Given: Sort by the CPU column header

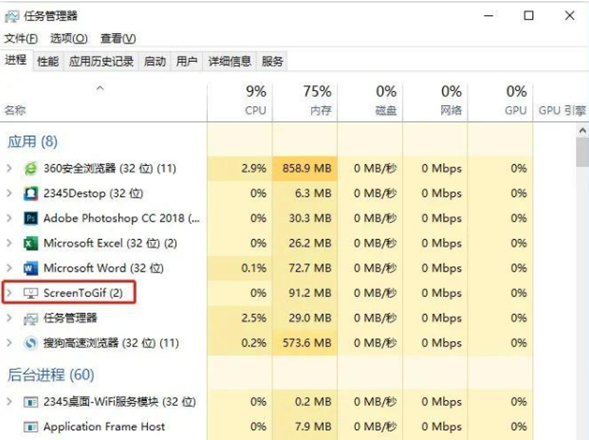Looking at the screenshot, I should pyautogui.click(x=240, y=101).
